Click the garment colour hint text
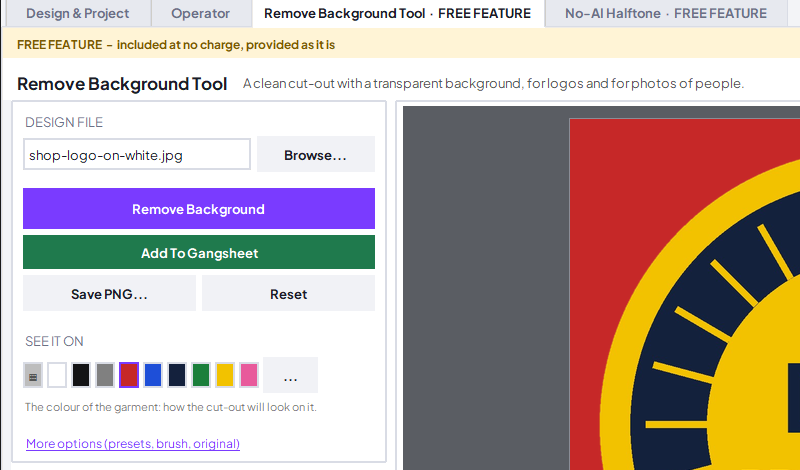This screenshot has width=800, height=470. coord(171,408)
